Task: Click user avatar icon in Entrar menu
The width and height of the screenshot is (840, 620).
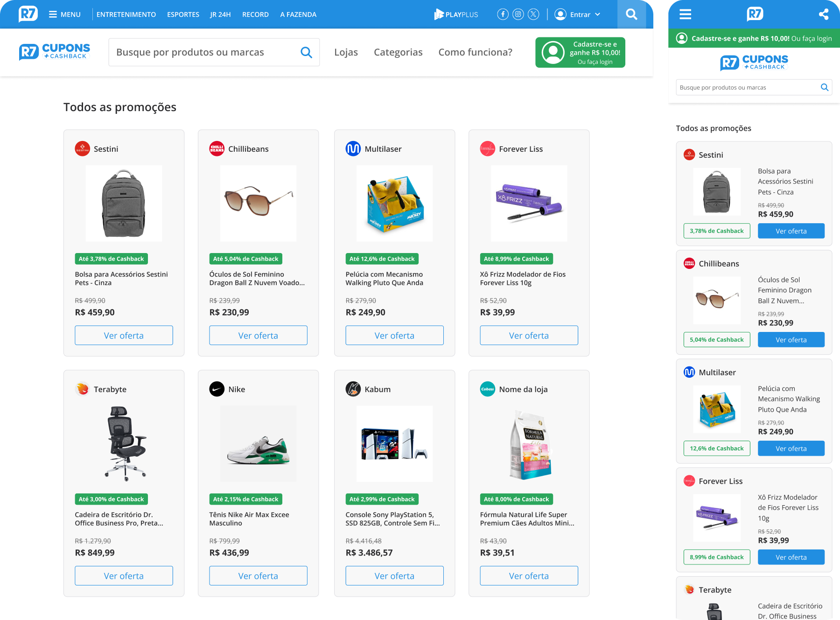Action: (x=560, y=14)
